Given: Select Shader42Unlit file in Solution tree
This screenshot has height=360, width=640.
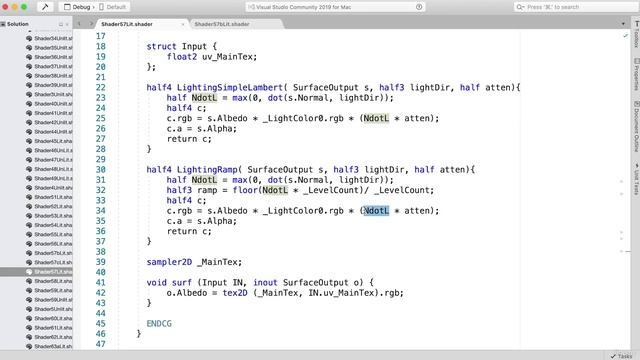Looking at the screenshot, I should [49, 122].
